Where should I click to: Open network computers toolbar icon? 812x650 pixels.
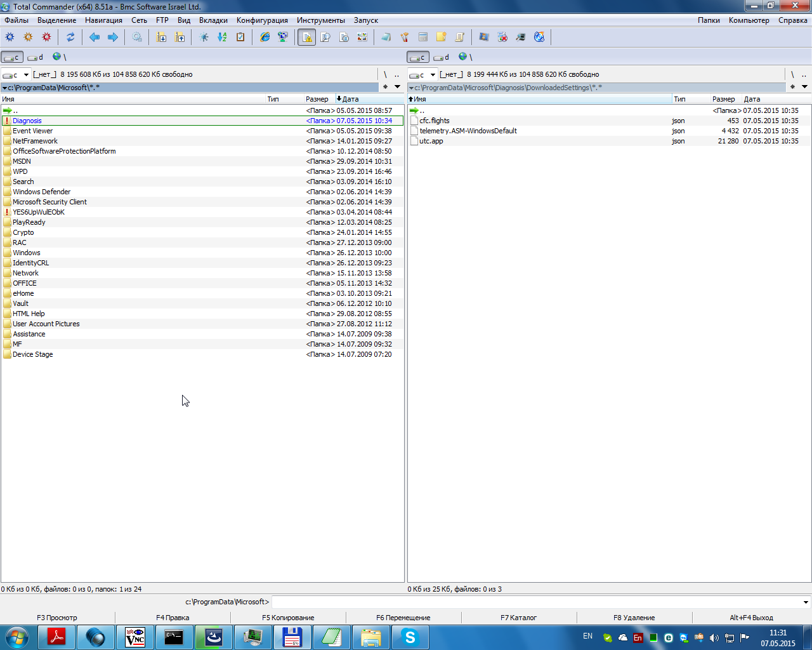pyautogui.click(x=283, y=37)
